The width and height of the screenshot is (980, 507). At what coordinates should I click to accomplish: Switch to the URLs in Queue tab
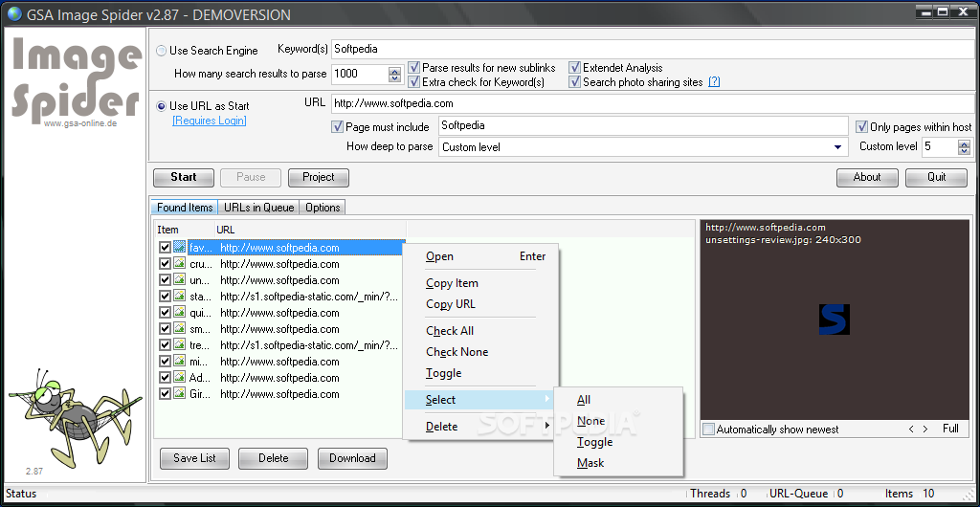[258, 208]
